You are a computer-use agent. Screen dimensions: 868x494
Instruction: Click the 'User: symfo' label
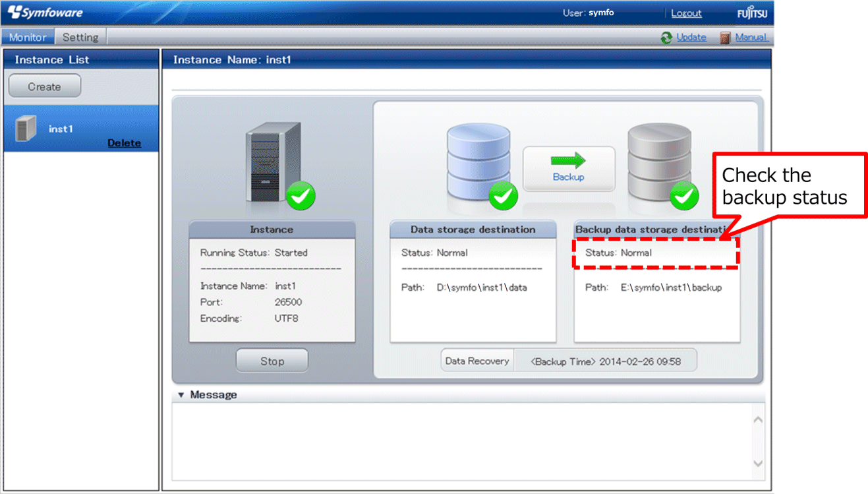point(588,13)
